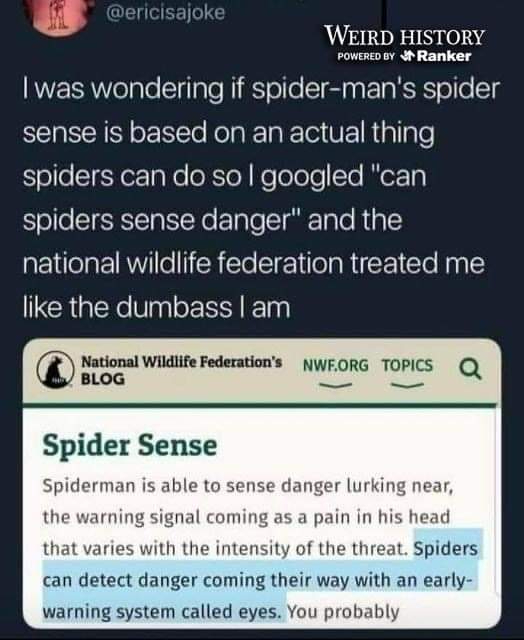Image resolution: width=524 pixels, height=640 pixels.
Task: Click the highlighted 'Spiders' word
Action: click(446, 548)
